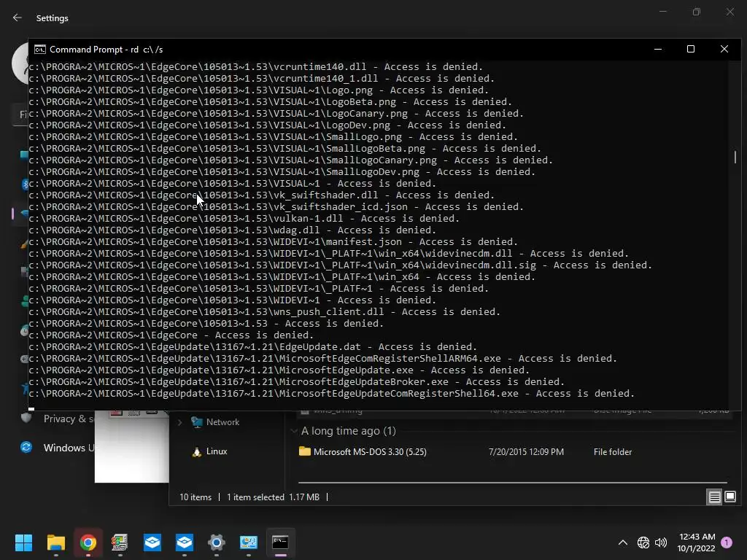Switch to Settings gear on the taskbar
Image resolution: width=747 pixels, height=560 pixels.
(216, 542)
